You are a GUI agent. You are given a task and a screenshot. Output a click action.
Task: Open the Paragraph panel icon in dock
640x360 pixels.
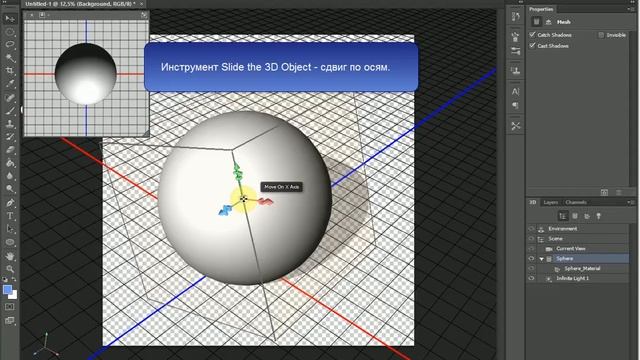click(x=516, y=106)
